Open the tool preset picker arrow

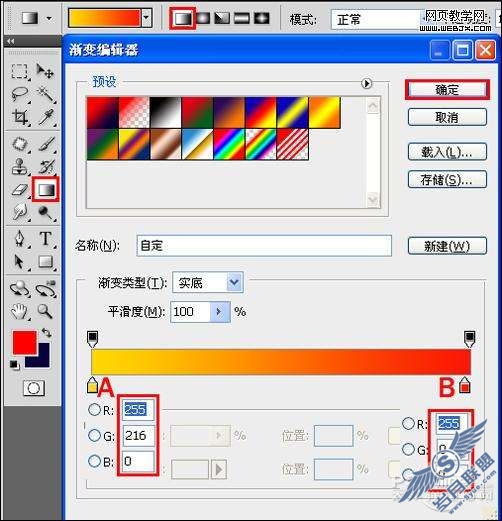click(x=49, y=18)
